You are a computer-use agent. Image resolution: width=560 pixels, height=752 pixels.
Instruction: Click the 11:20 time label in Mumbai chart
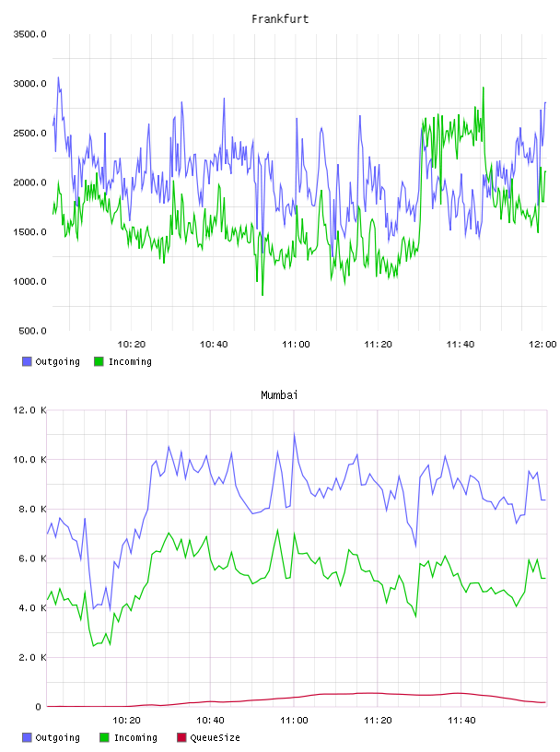click(x=378, y=721)
